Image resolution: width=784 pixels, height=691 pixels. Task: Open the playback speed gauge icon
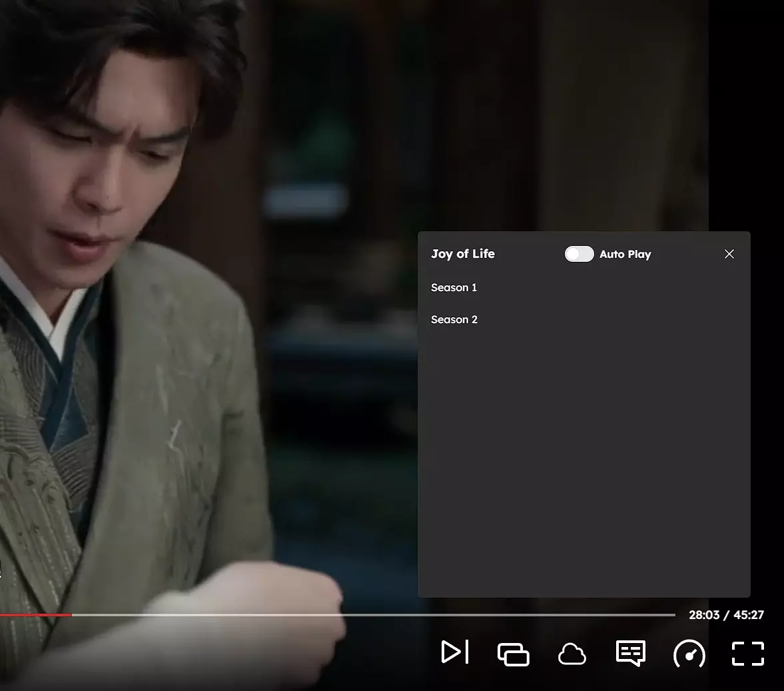tap(689, 654)
